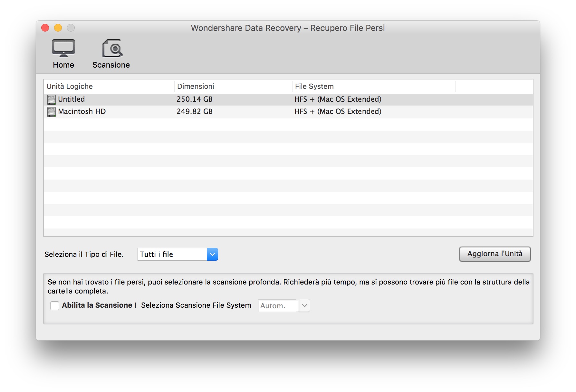
Task: Minimize the Data Recovery window
Action: pos(58,28)
